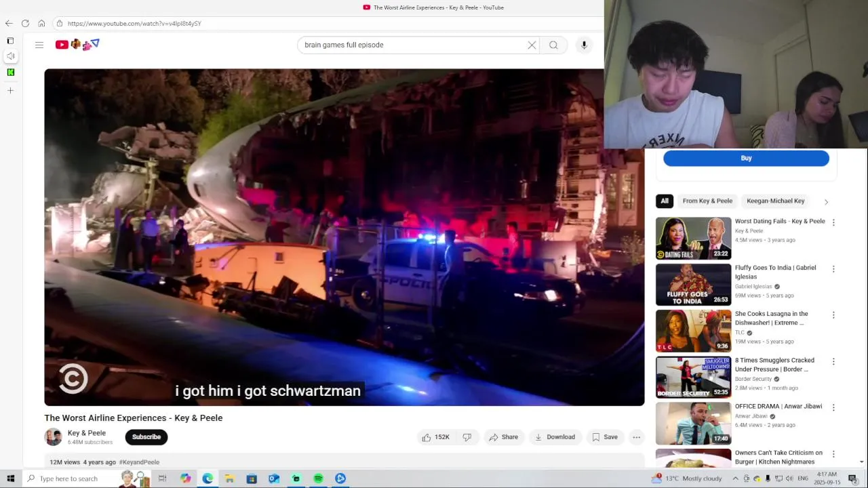Open the Windows Start menu
The image size is (868, 488).
tap(10, 479)
